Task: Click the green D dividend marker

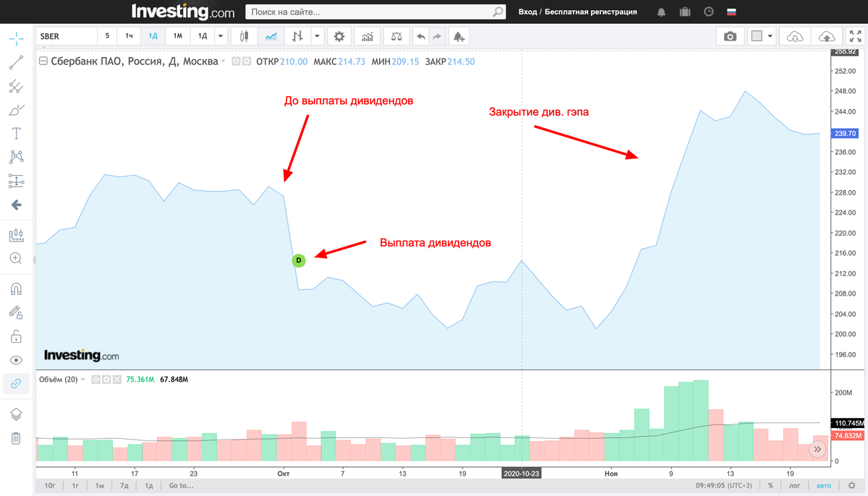Action: (x=299, y=260)
